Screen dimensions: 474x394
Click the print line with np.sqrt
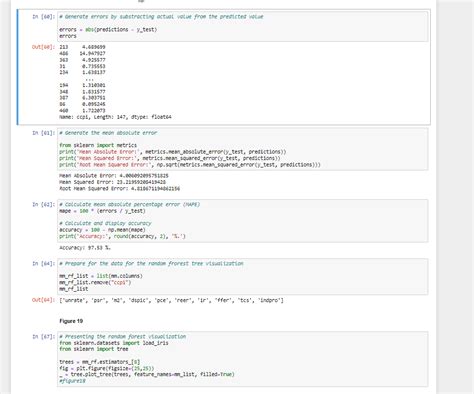click(x=190, y=165)
